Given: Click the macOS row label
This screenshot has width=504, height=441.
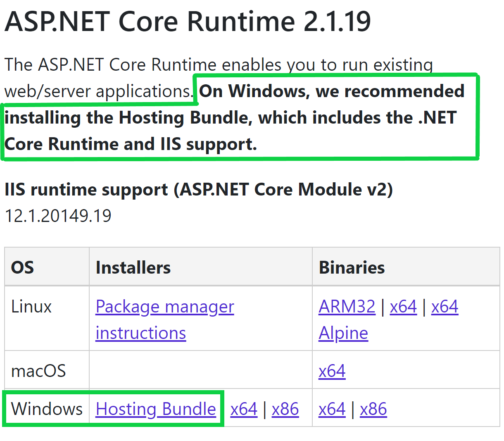Looking at the screenshot, I should point(38,371).
